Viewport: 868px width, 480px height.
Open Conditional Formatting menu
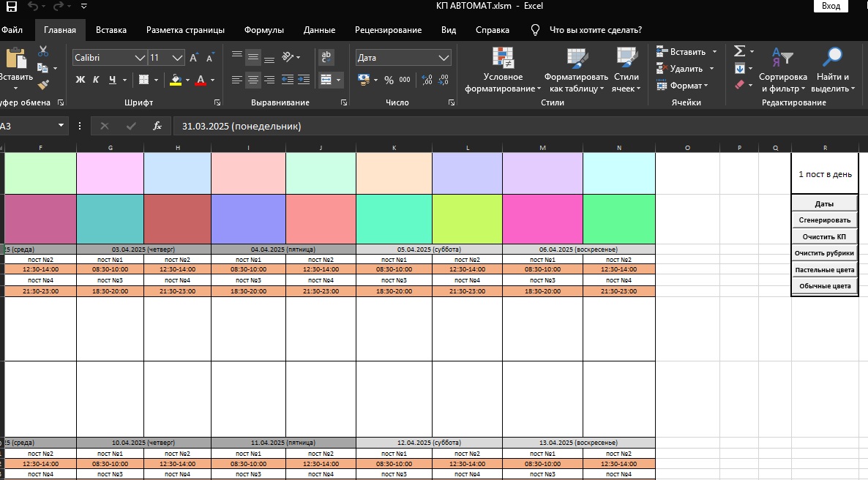point(503,70)
